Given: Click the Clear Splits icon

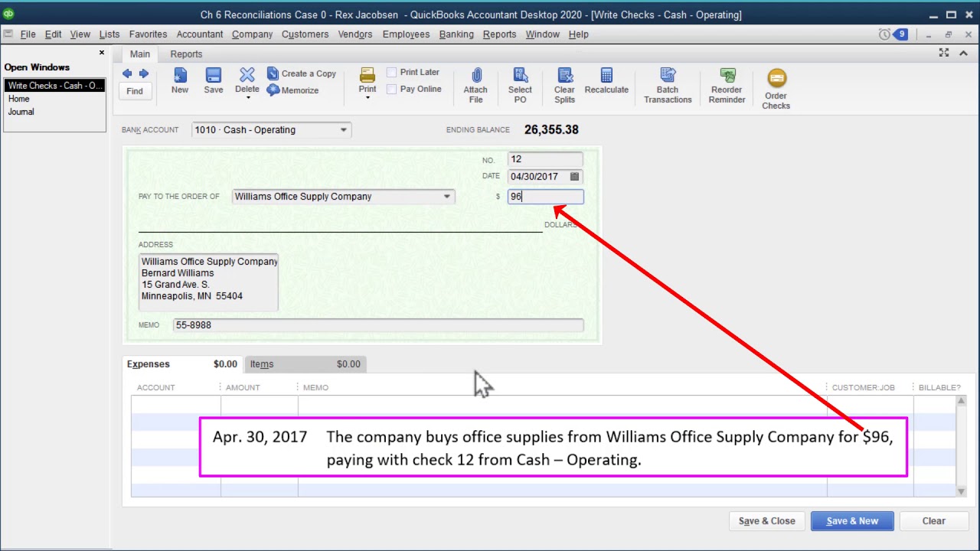Looking at the screenshot, I should click(565, 75).
